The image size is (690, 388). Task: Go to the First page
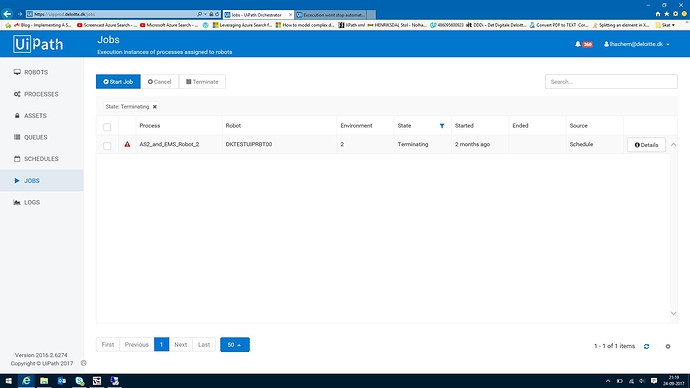[108, 344]
